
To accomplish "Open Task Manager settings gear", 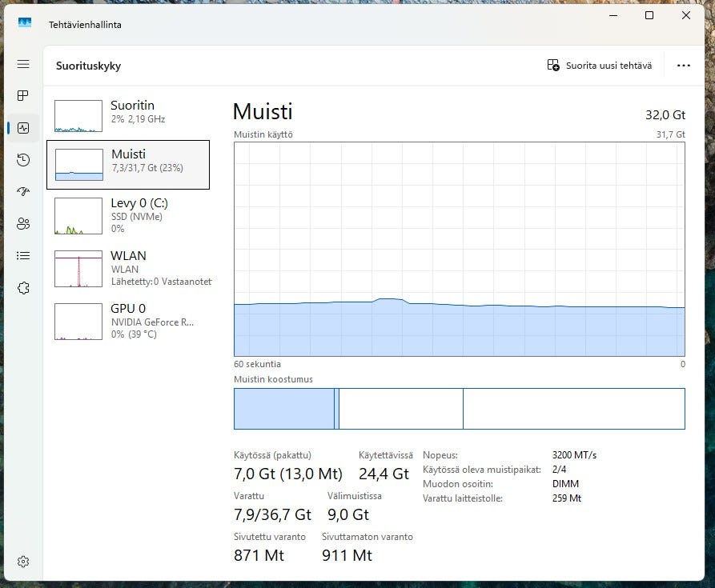I will [23, 562].
